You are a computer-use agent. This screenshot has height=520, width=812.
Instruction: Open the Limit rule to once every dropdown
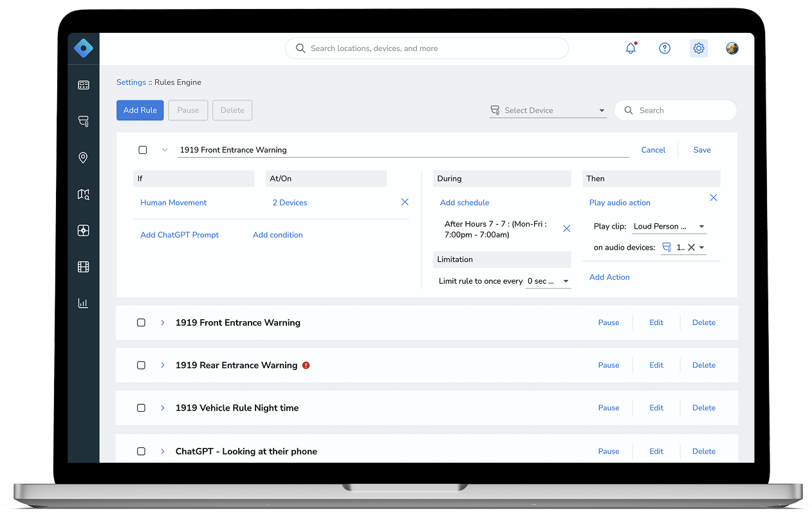pos(548,281)
